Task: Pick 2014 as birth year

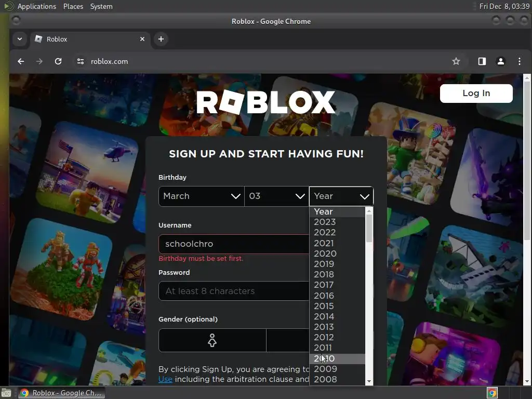Action: (337, 316)
